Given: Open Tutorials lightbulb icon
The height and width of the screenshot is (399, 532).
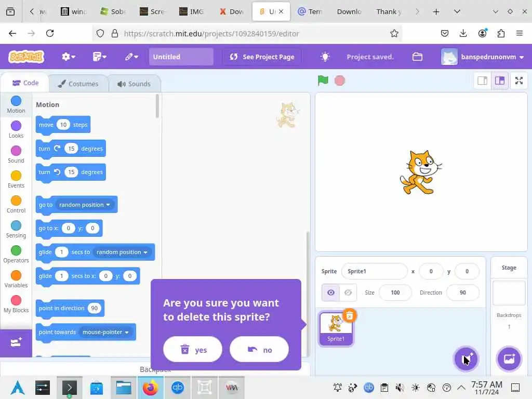Looking at the screenshot, I should coord(325,57).
